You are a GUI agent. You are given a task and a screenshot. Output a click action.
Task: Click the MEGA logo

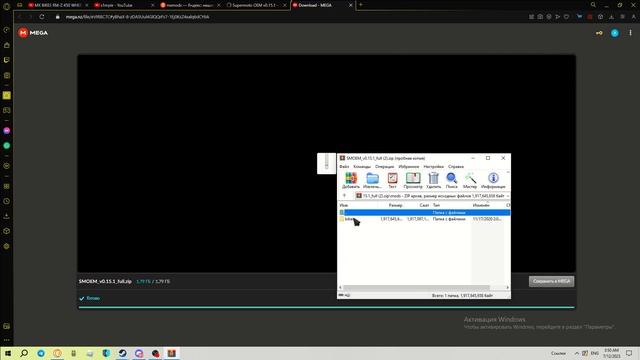33,33
